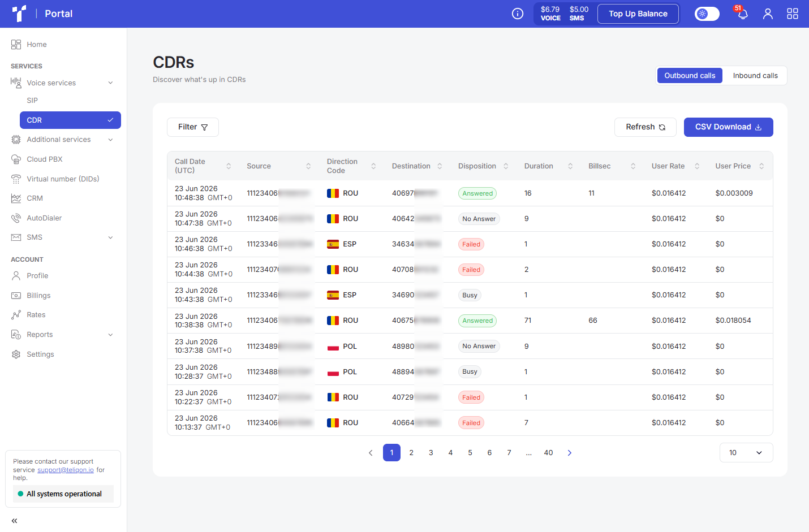Click the Rates icon
The image size is (809, 532).
point(16,315)
